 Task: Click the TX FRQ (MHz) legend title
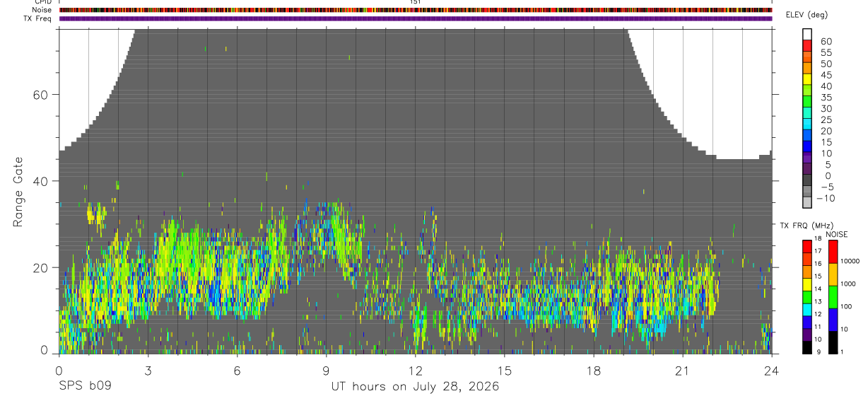(805, 226)
